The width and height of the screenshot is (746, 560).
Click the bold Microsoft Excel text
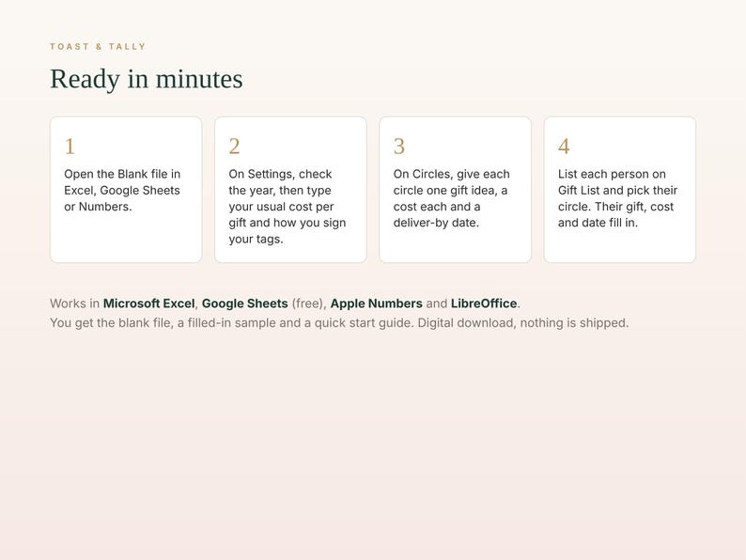click(148, 303)
